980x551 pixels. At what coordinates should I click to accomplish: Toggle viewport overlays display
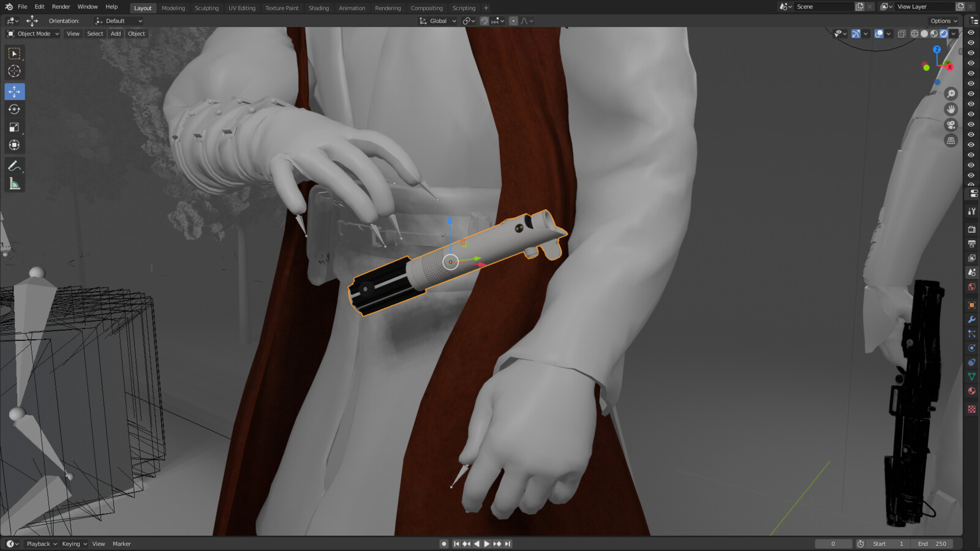pos(879,34)
